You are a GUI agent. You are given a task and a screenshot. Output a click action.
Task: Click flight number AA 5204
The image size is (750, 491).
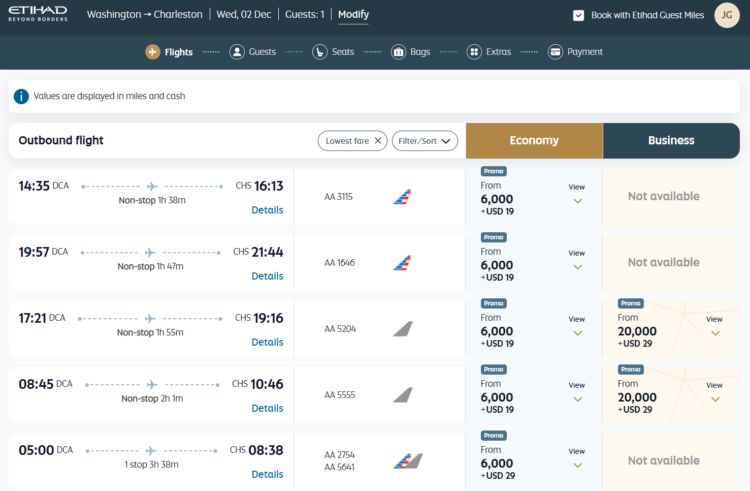(x=340, y=329)
